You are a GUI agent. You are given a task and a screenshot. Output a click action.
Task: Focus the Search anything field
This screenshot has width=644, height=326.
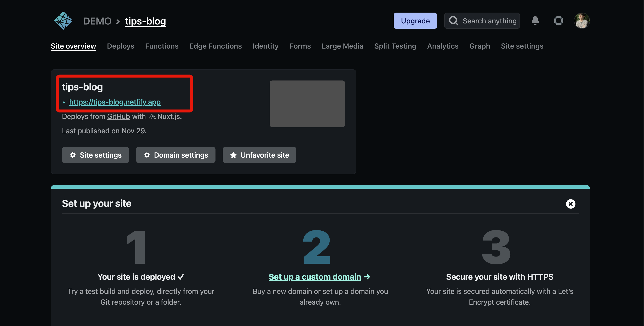tap(482, 21)
